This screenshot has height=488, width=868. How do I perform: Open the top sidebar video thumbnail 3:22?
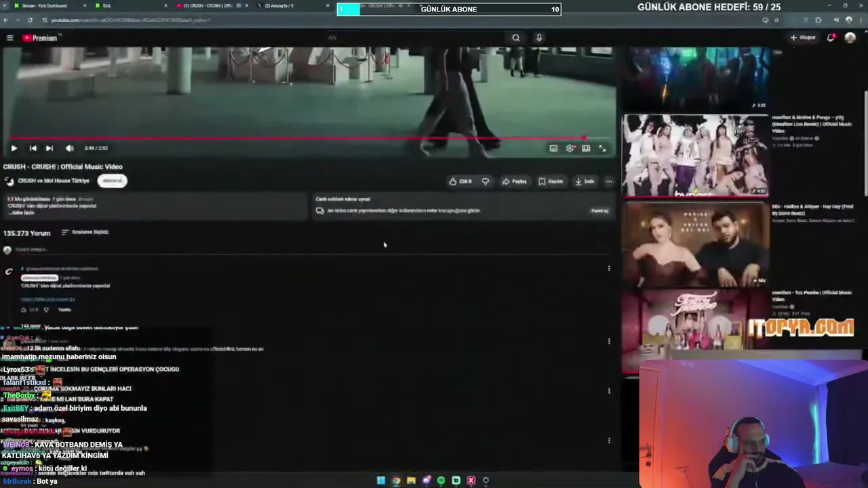696,79
